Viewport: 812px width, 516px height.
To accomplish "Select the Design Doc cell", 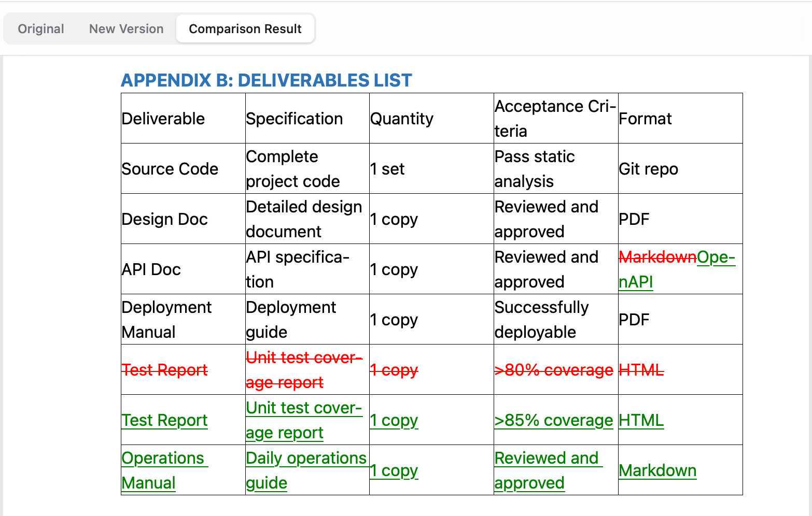I will (x=183, y=219).
